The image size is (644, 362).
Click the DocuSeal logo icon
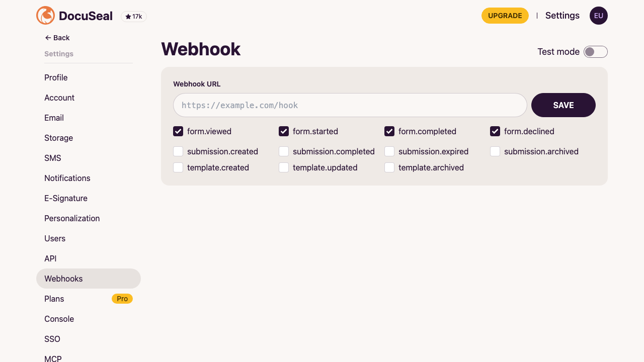click(x=46, y=16)
